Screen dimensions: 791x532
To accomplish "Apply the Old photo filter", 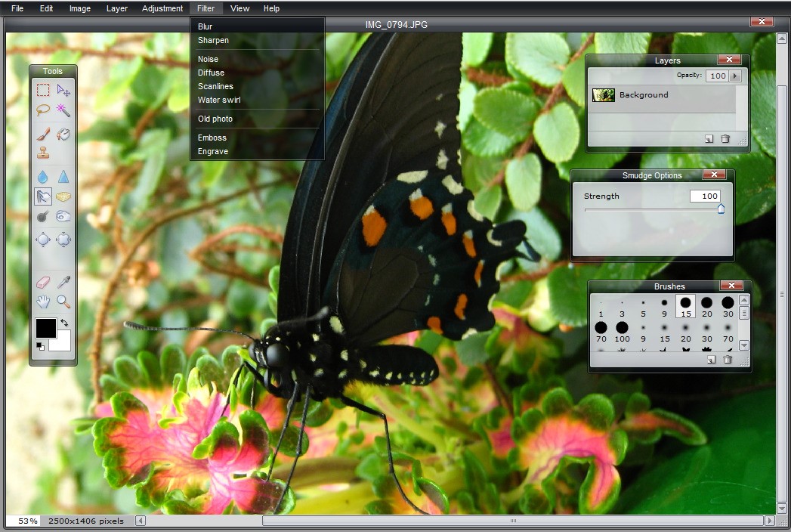I will (x=215, y=119).
